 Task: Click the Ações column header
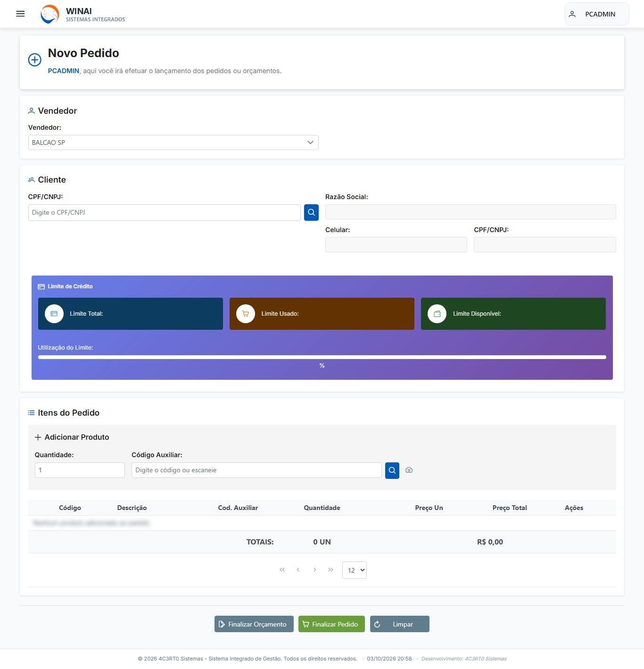[x=574, y=508]
